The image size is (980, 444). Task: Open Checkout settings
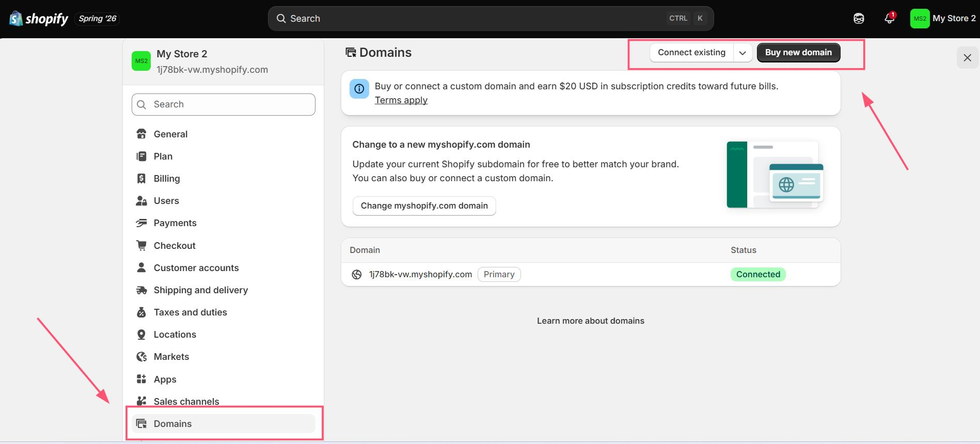(x=224, y=246)
